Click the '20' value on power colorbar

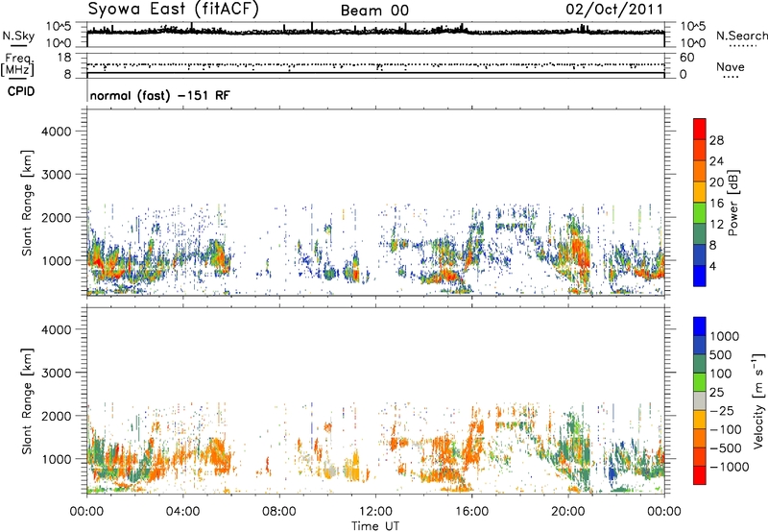716,182
